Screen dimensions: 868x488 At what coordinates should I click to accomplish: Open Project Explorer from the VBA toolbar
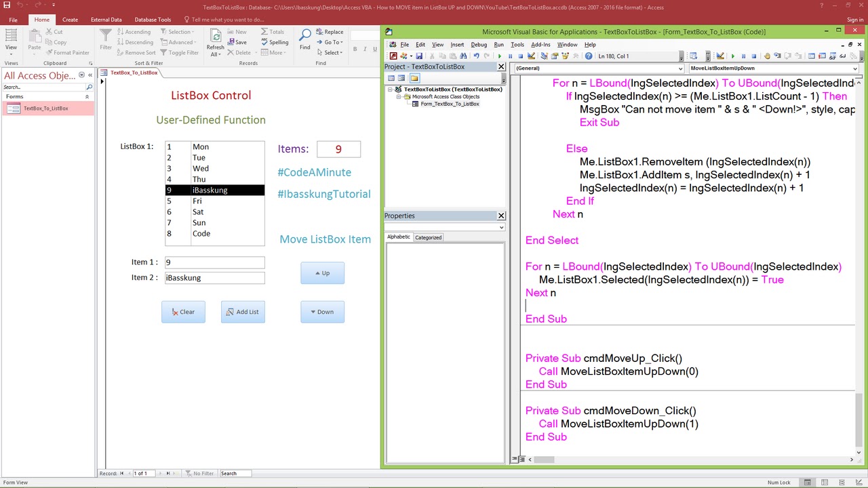click(x=544, y=56)
